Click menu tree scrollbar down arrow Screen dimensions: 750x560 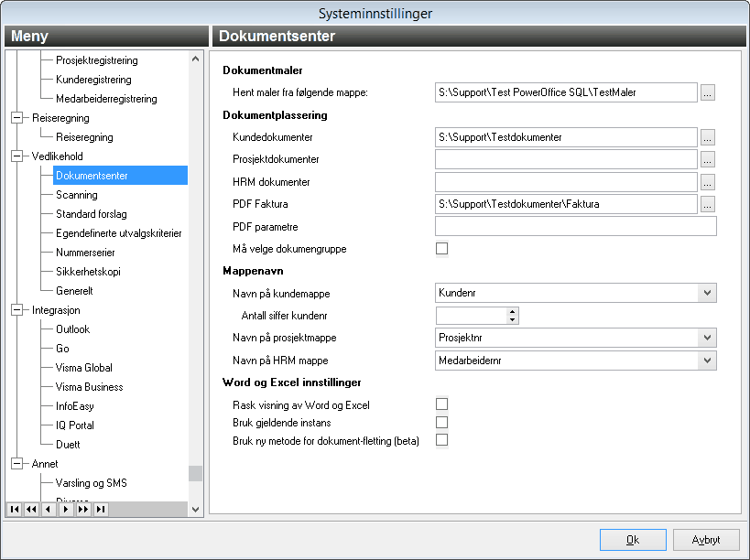195,510
